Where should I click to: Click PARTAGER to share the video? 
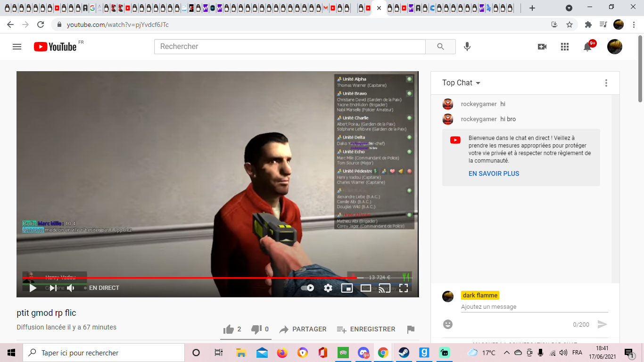303,329
